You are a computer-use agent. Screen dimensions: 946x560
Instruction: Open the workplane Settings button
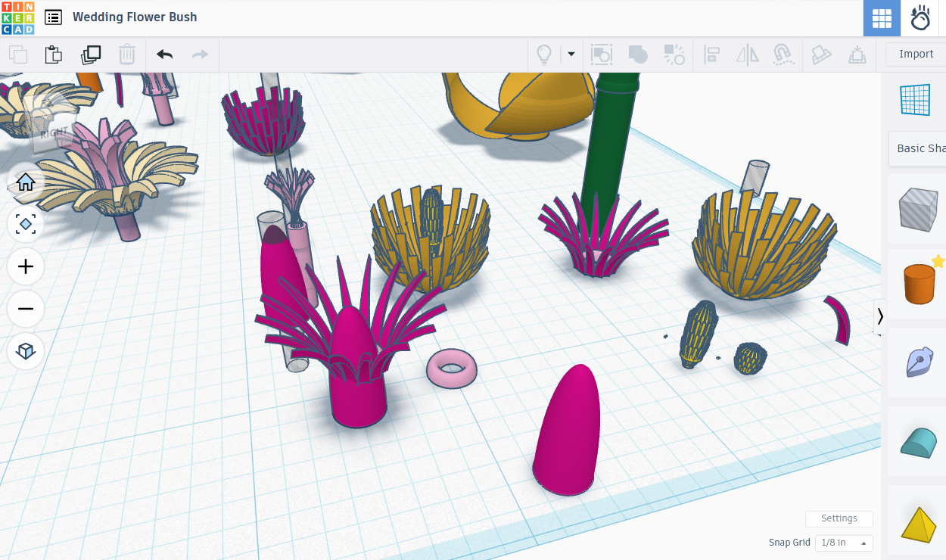click(x=839, y=518)
